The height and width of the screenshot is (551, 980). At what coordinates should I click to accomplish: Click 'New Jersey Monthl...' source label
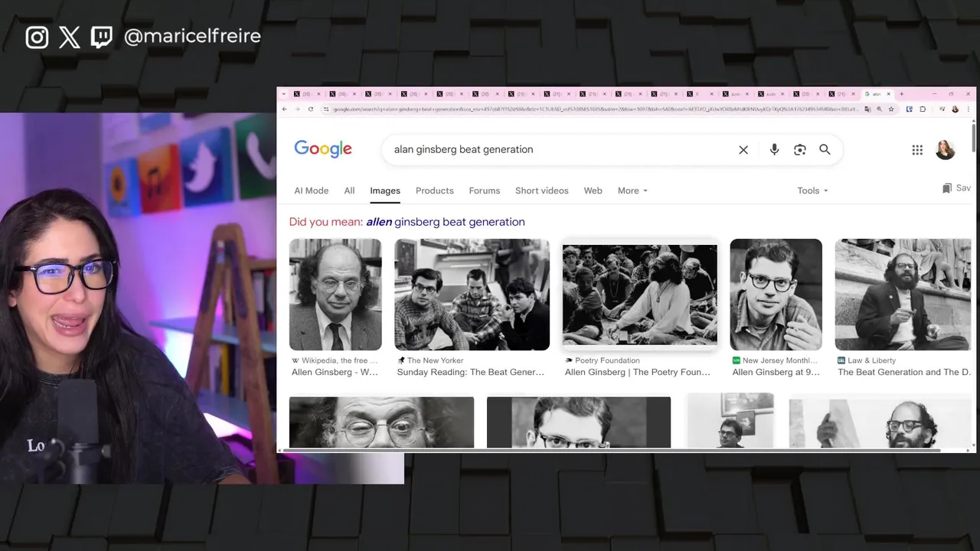coord(779,360)
